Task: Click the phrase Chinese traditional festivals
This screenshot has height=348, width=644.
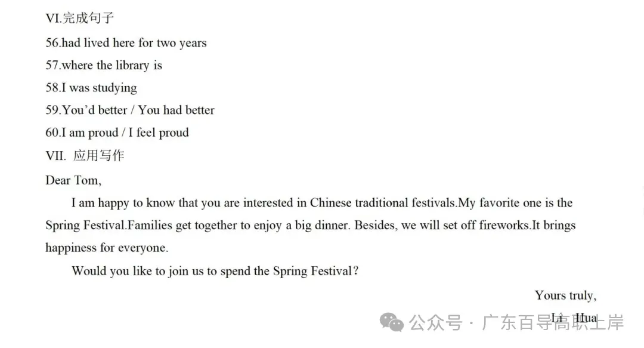Action: 382,203
